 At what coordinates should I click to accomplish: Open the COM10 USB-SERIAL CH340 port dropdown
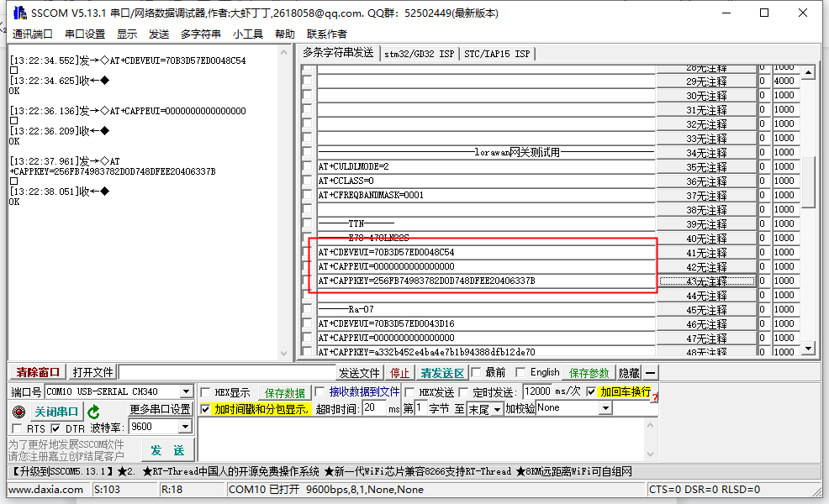tap(186, 391)
